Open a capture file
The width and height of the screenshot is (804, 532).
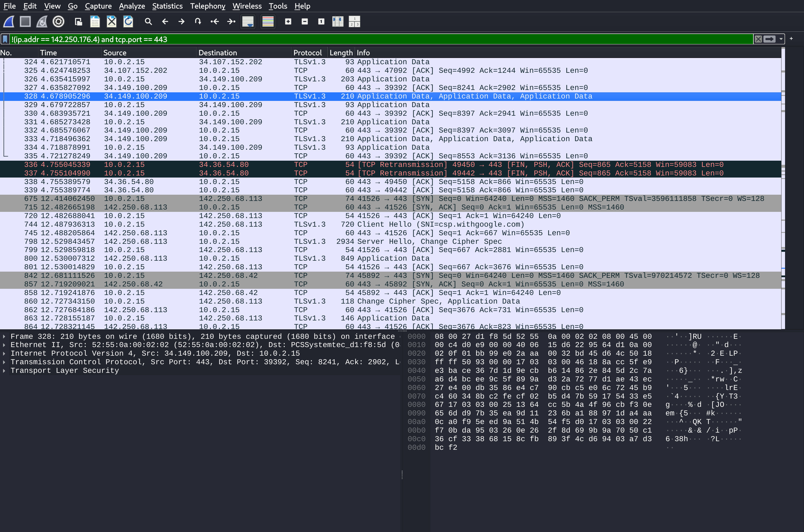coord(78,22)
